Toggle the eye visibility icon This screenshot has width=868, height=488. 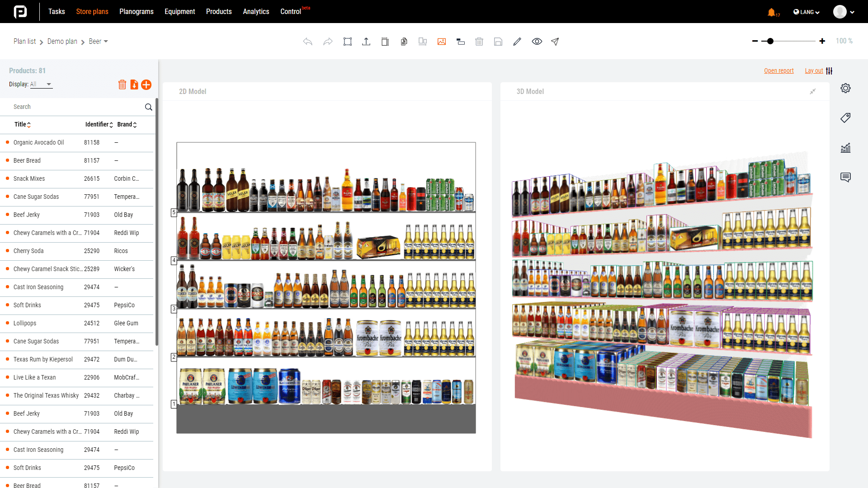click(x=537, y=41)
